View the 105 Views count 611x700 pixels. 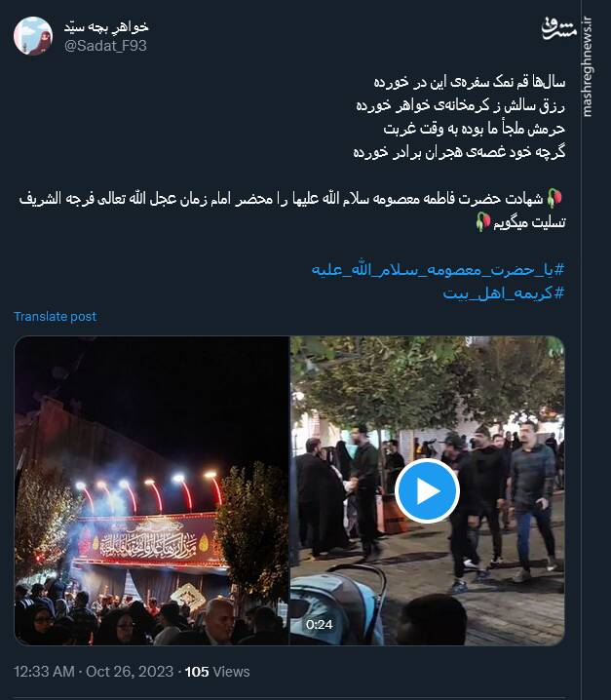(217, 672)
